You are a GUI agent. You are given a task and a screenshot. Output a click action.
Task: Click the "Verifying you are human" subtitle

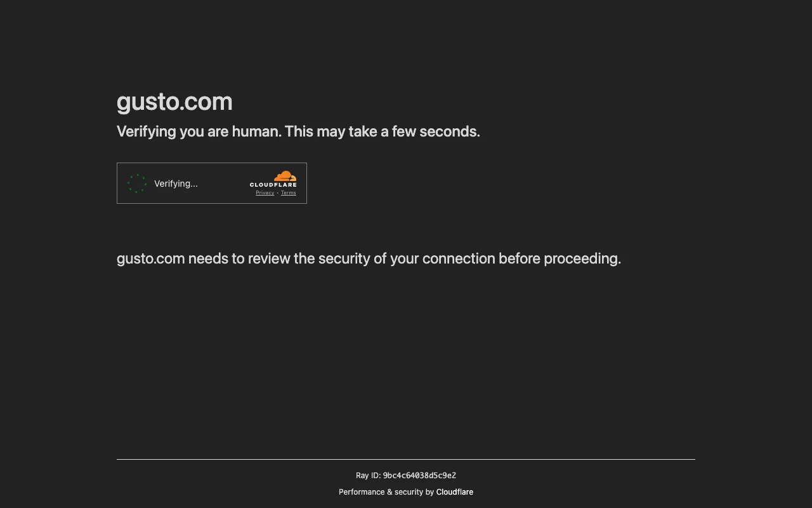click(298, 131)
